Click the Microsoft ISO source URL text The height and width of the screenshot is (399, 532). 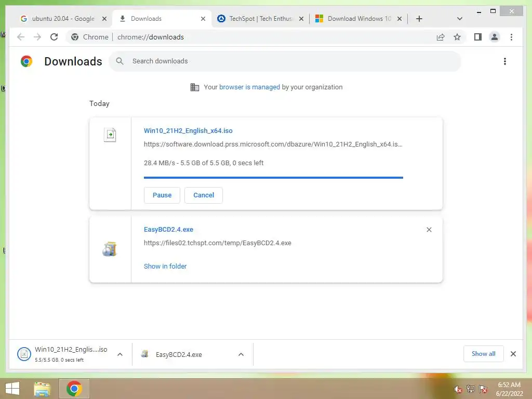pos(273,144)
